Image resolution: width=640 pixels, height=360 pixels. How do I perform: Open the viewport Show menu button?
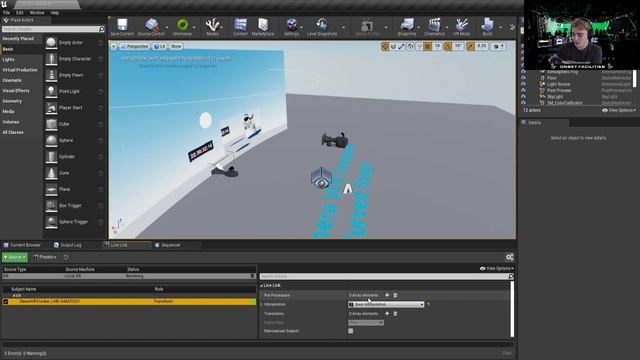click(x=176, y=47)
